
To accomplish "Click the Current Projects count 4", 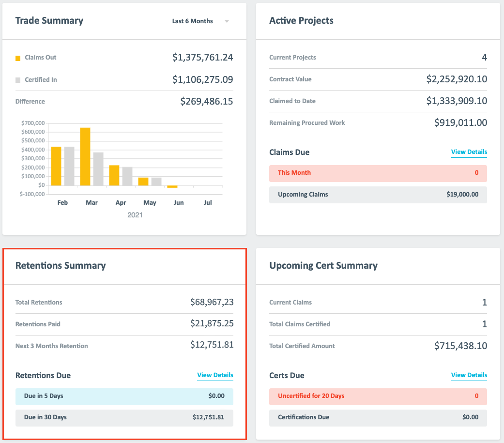I will click(485, 57).
